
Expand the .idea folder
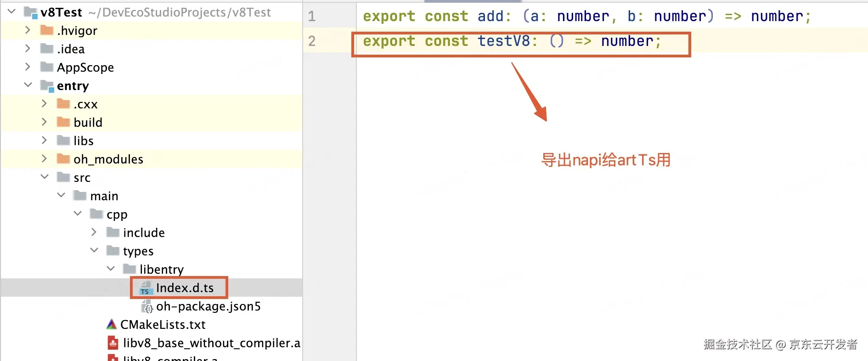(28, 48)
